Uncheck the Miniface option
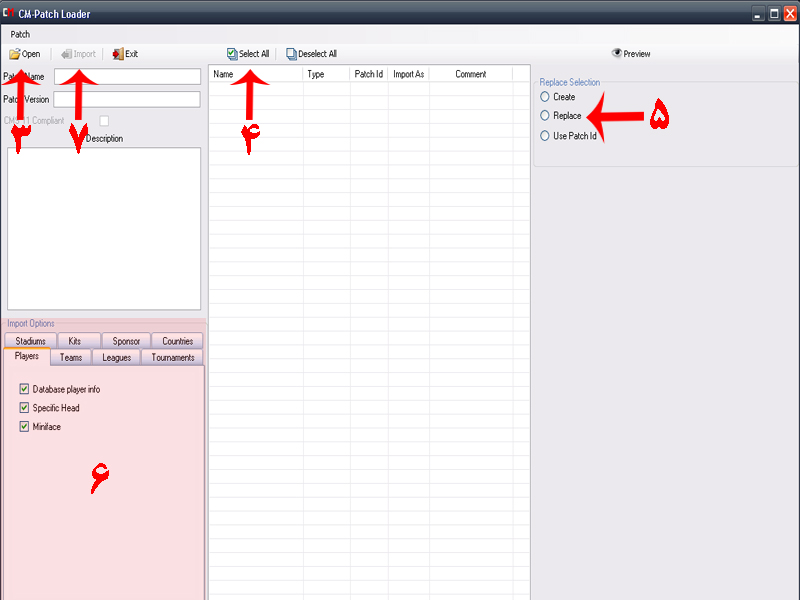The height and width of the screenshot is (600, 800). pyautogui.click(x=24, y=427)
